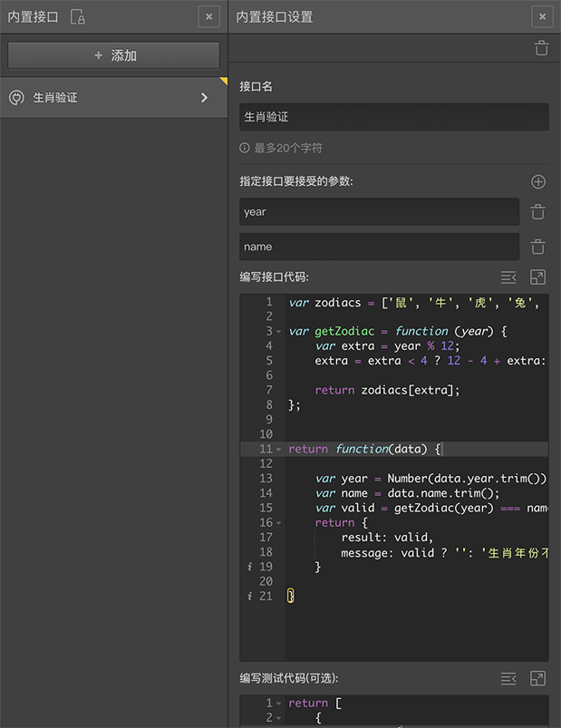The width and height of the screenshot is (561, 728).
Task: Click the info marker on line 19
Action: [249, 567]
